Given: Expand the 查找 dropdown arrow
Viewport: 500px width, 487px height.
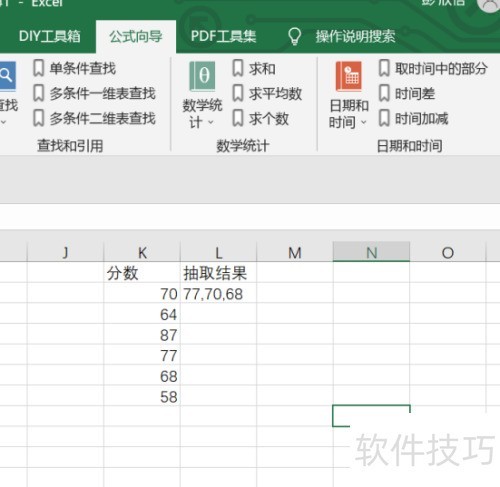Looking at the screenshot, I should [x=3, y=122].
